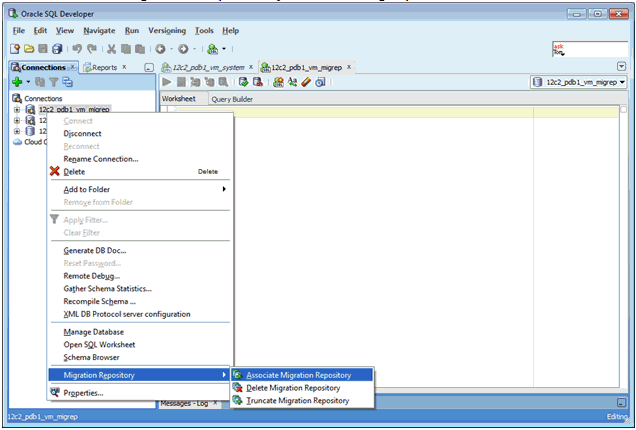Choose Properties... in the context menu
Screen dimensions: 636x430
tap(140, 393)
